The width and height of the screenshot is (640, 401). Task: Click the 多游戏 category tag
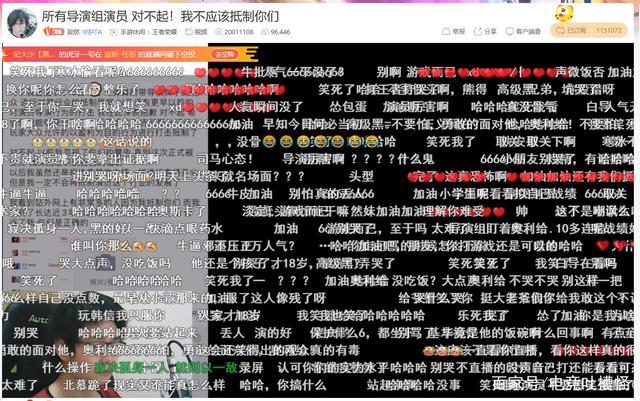tap(127, 32)
